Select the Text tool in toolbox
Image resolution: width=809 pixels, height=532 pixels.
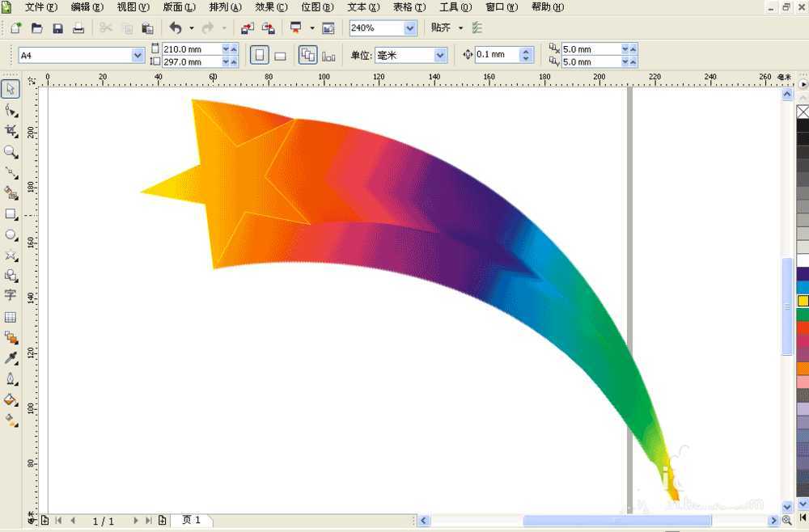click(x=11, y=296)
